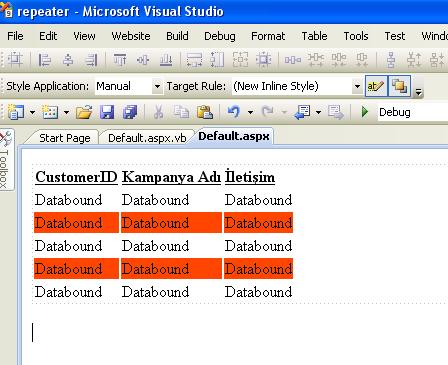Click the Copy icon

click(182, 112)
